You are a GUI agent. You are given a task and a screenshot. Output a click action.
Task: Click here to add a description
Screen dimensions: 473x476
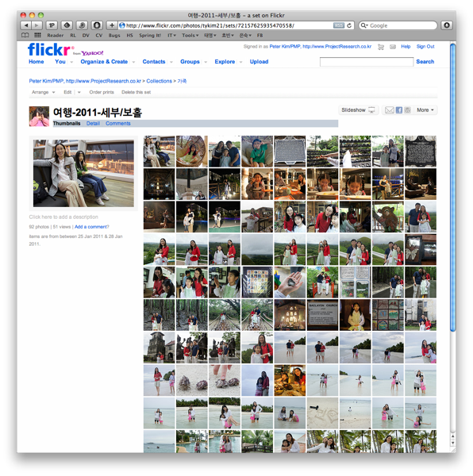[63, 217]
